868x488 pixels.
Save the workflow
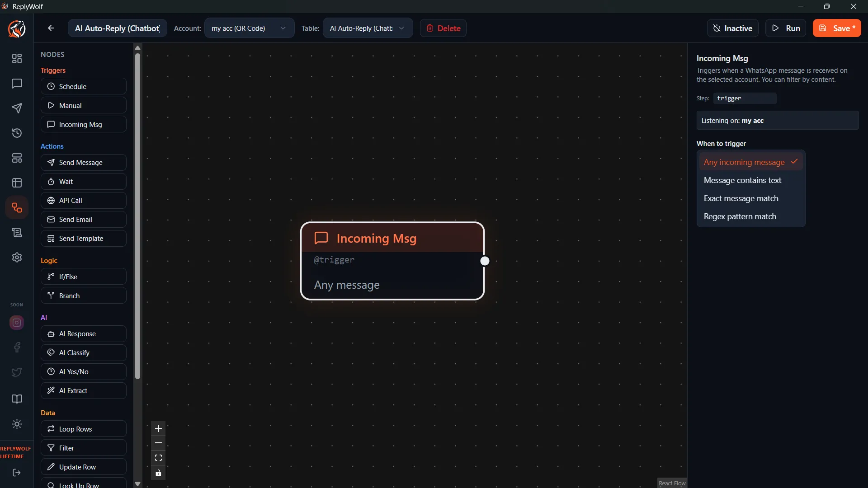click(837, 28)
